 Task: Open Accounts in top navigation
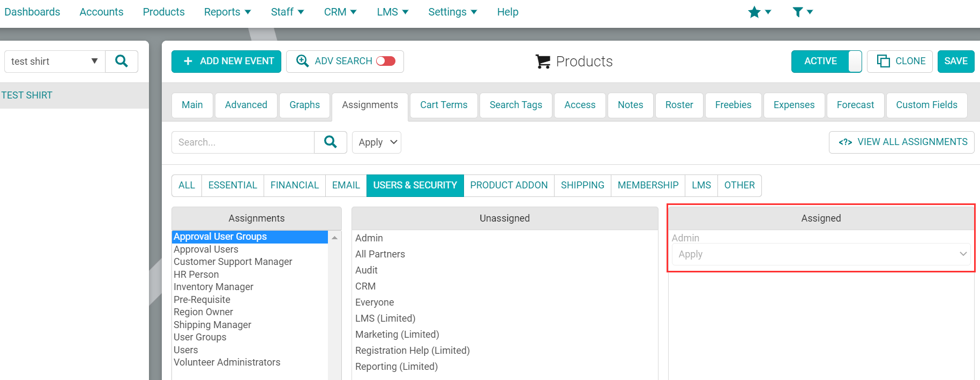pos(101,12)
